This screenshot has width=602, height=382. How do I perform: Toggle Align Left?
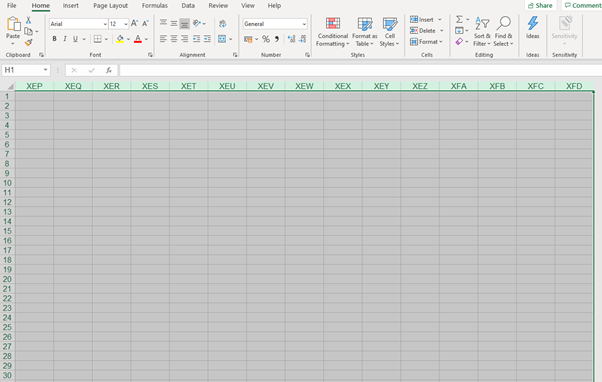click(163, 39)
